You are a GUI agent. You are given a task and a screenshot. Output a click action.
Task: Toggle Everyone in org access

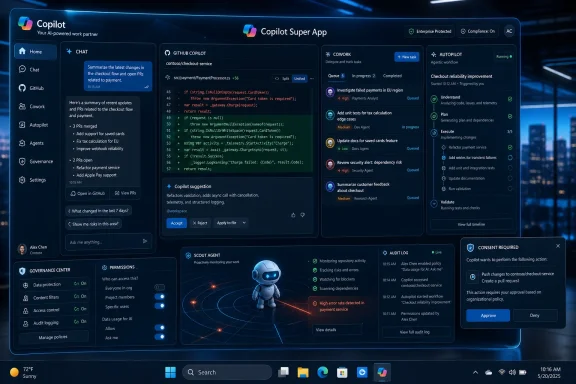click(x=160, y=287)
